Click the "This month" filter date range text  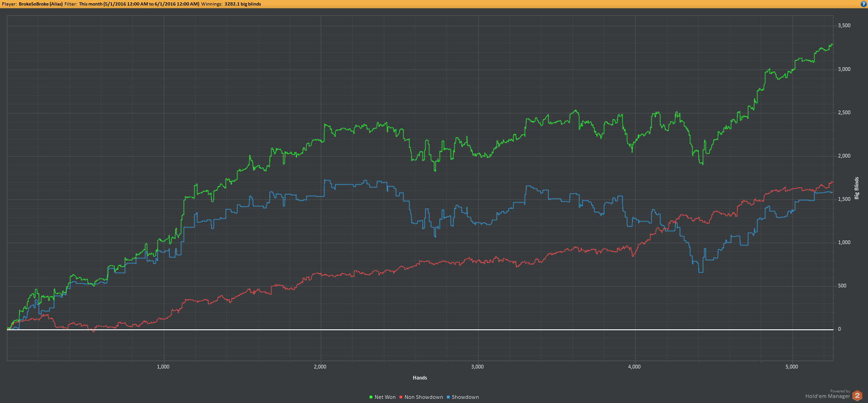[139, 4]
